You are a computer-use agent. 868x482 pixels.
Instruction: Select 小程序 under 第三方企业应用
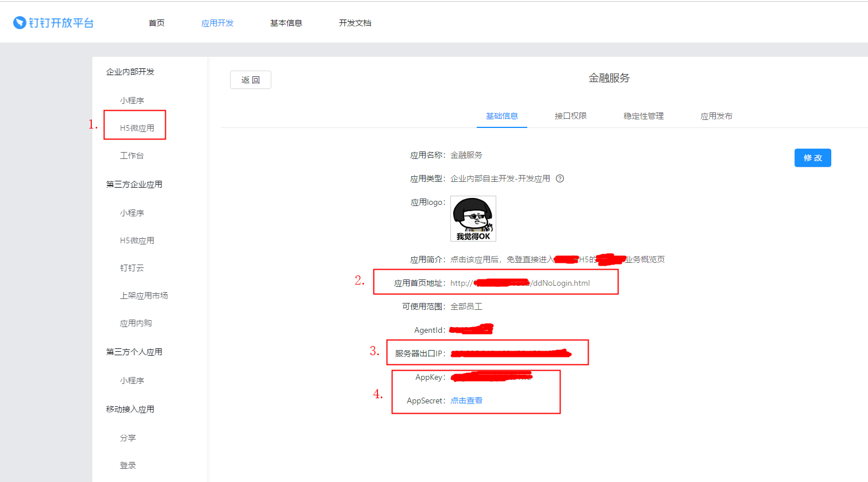(x=132, y=213)
